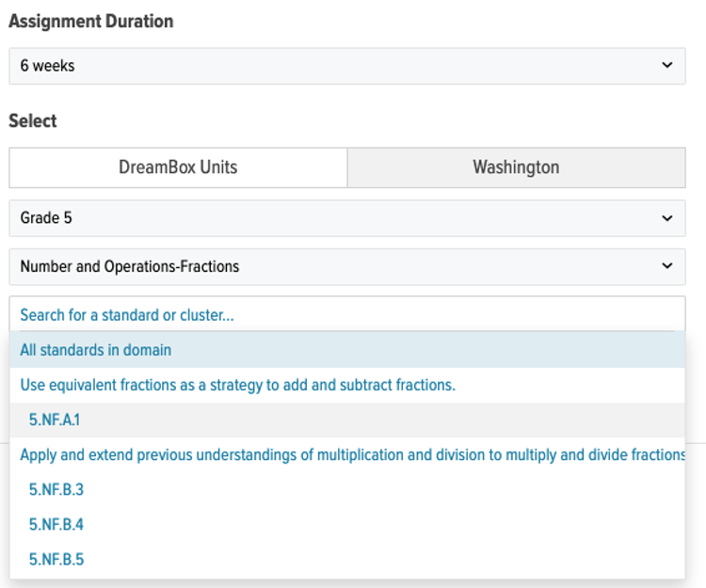This screenshot has height=588, width=706.
Task: Expand the Number and Operations-Fractions domain dropdown
Action: (346, 266)
